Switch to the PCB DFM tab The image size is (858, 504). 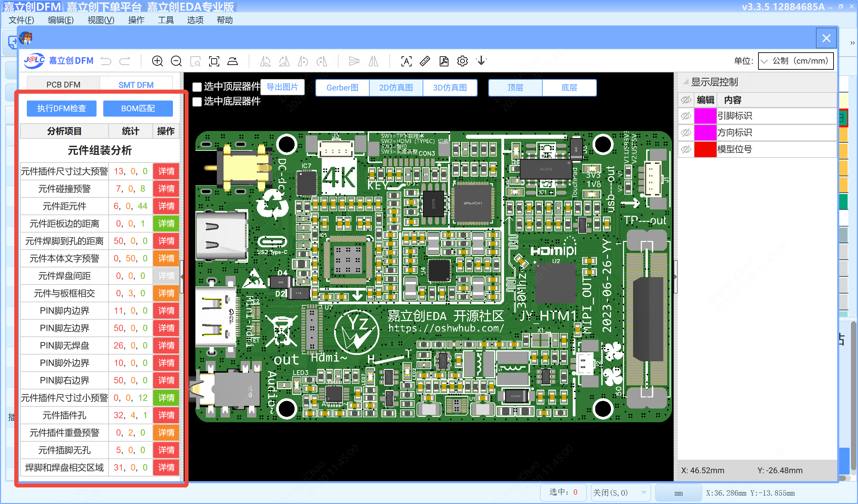point(63,84)
